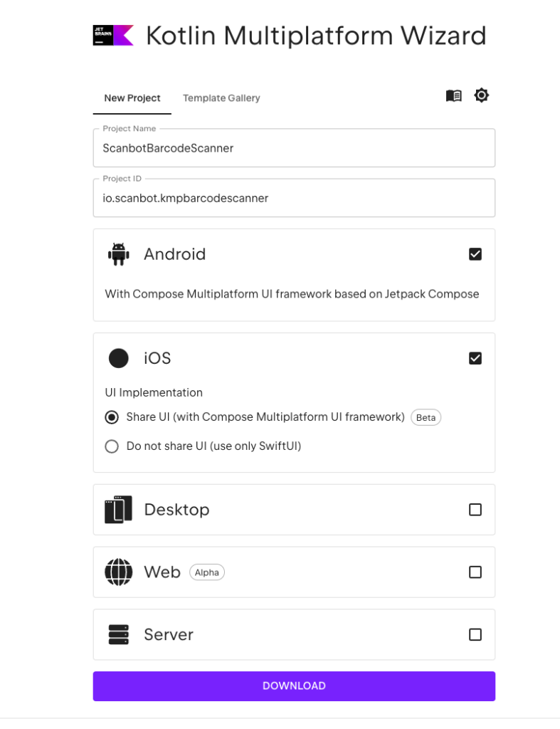Screen dimensions: 560x729
Task: Open the settings gear icon
Action: point(482,95)
